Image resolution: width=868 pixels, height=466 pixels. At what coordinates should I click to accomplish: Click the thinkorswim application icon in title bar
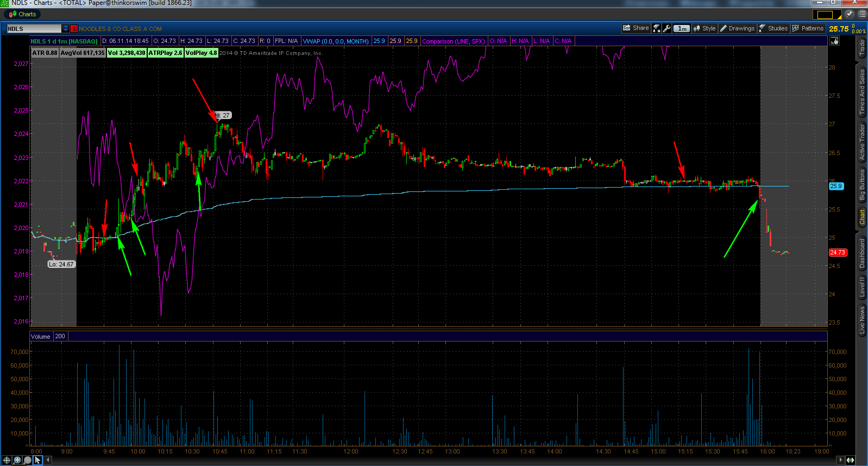pos(5,3)
